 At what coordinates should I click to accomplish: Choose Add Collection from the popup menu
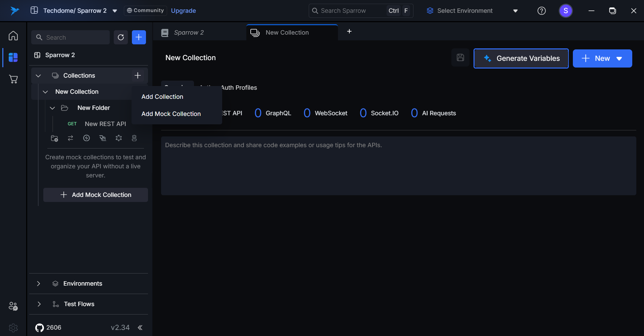coord(162,97)
